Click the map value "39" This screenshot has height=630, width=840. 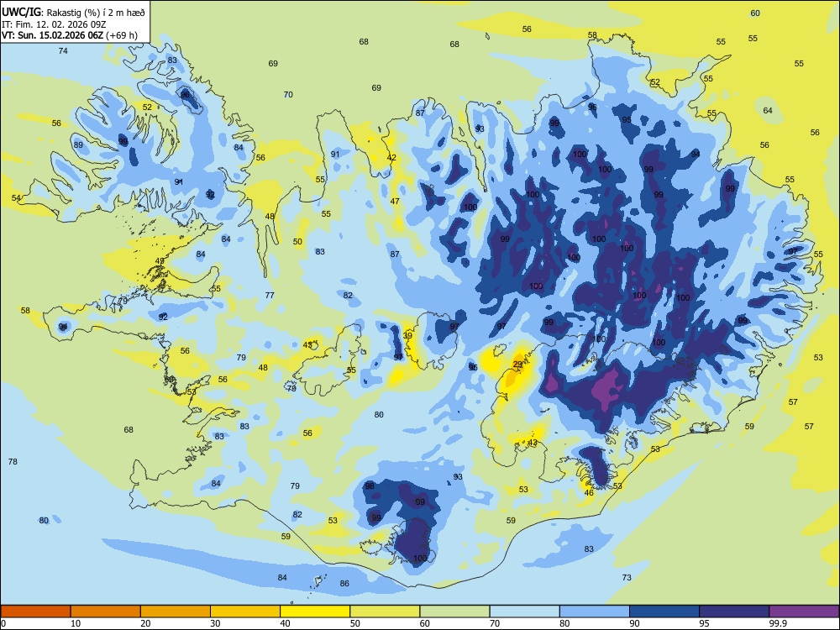point(407,336)
